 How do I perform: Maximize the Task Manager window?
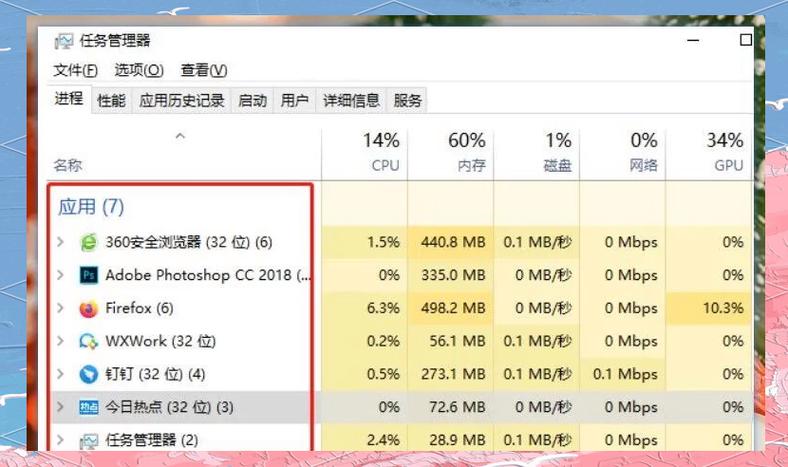click(x=746, y=40)
